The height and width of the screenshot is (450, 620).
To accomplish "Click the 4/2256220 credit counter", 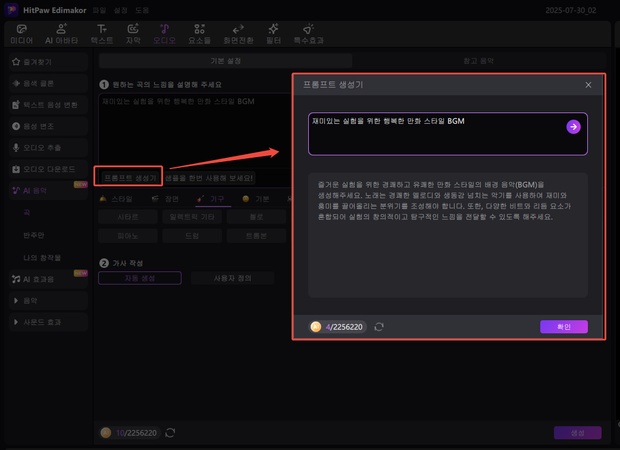I will 344,327.
